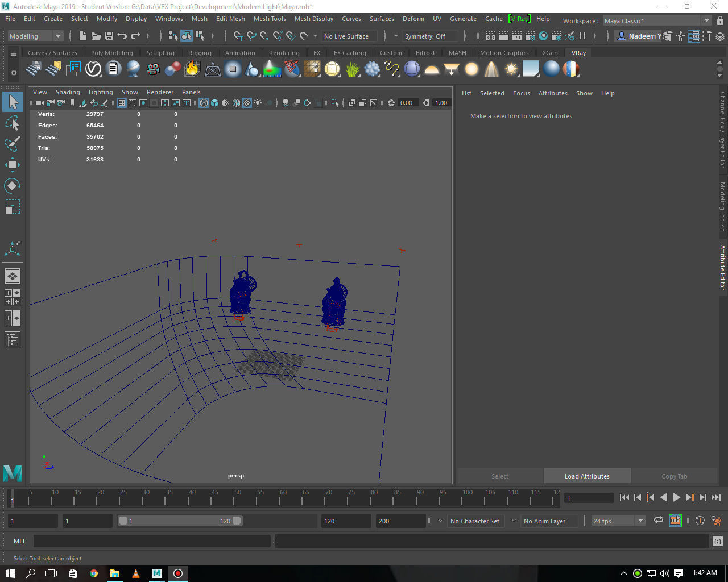Open the Render View window

pyautogui.click(x=491, y=36)
